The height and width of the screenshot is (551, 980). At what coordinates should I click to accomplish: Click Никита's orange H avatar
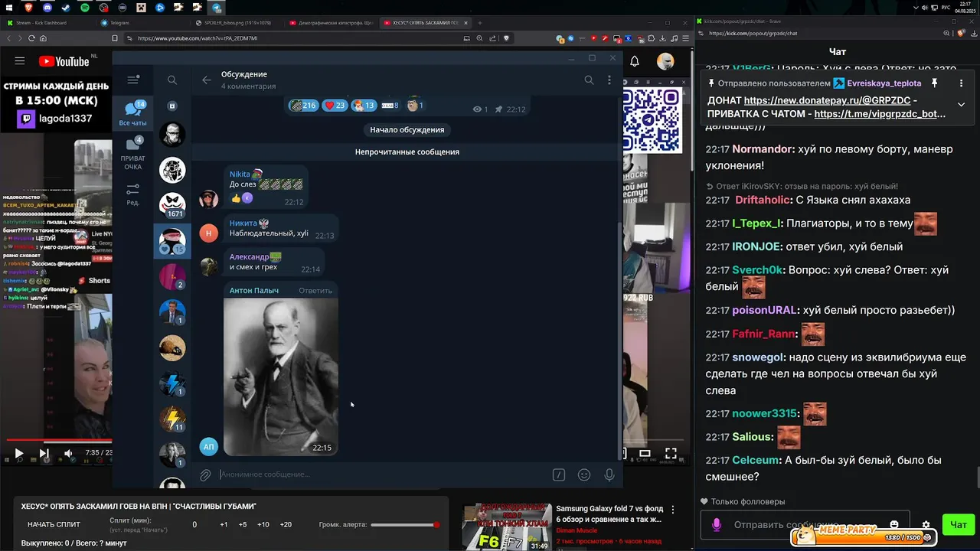pyautogui.click(x=209, y=234)
